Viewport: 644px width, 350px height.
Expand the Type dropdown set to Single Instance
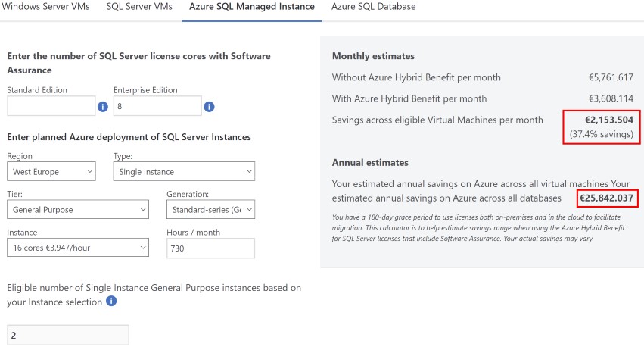(184, 172)
